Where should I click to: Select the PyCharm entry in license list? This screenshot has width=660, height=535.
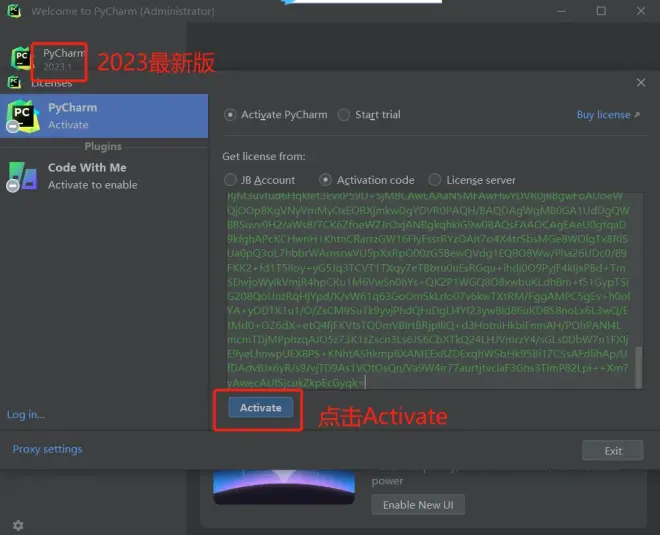coord(104,115)
